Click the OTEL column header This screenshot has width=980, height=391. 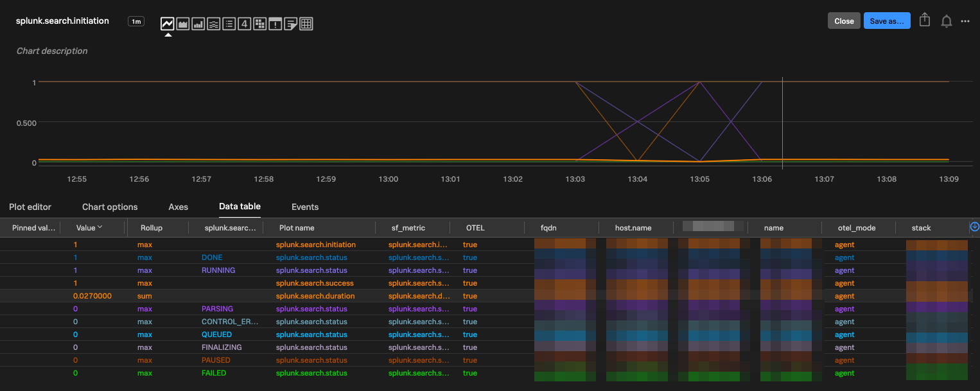click(475, 228)
